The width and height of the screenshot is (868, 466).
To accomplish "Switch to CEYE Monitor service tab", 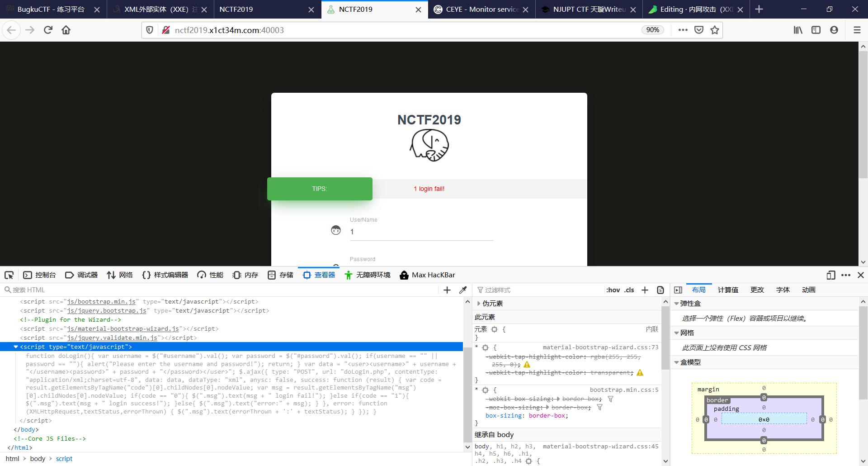I will click(482, 9).
